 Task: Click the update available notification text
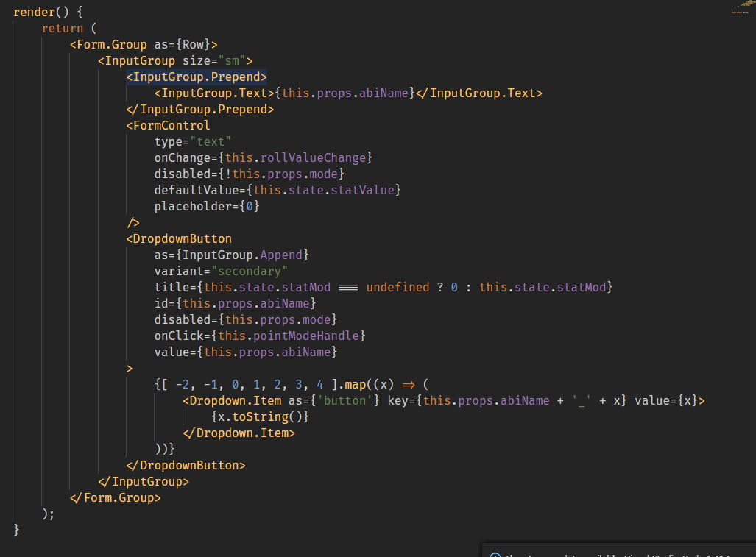pyautogui.click(x=626, y=554)
